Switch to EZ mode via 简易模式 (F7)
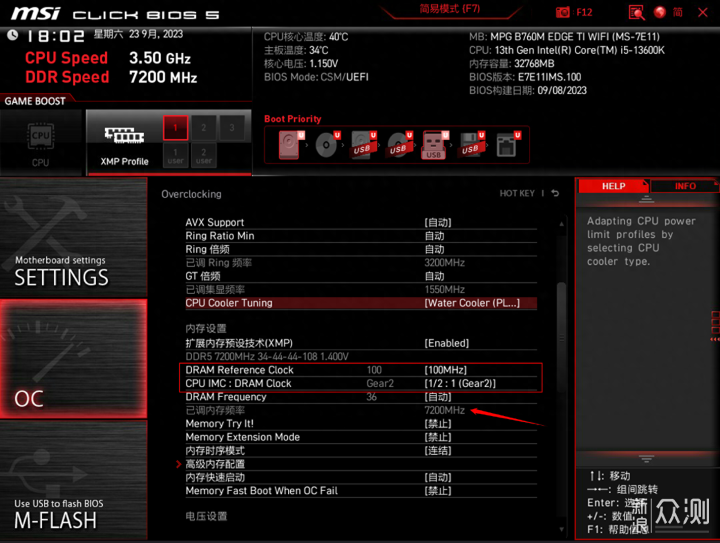 point(450,9)
